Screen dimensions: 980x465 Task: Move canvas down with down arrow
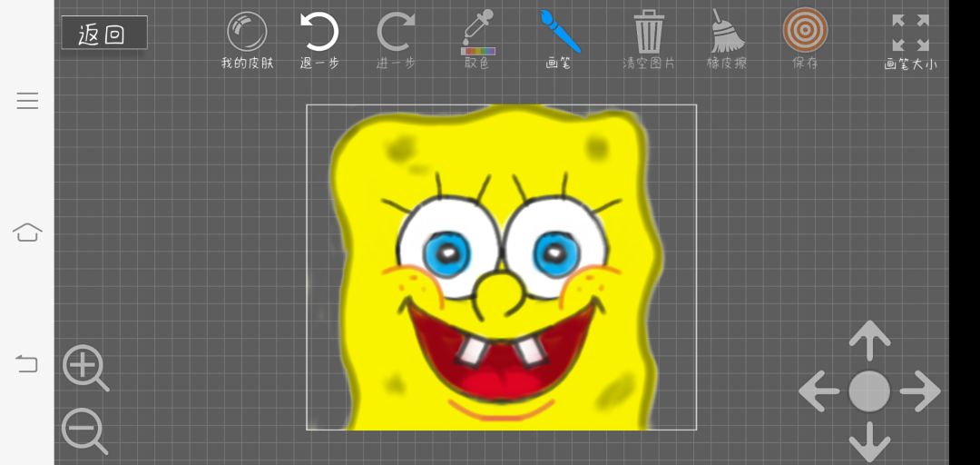coord(869,442)
